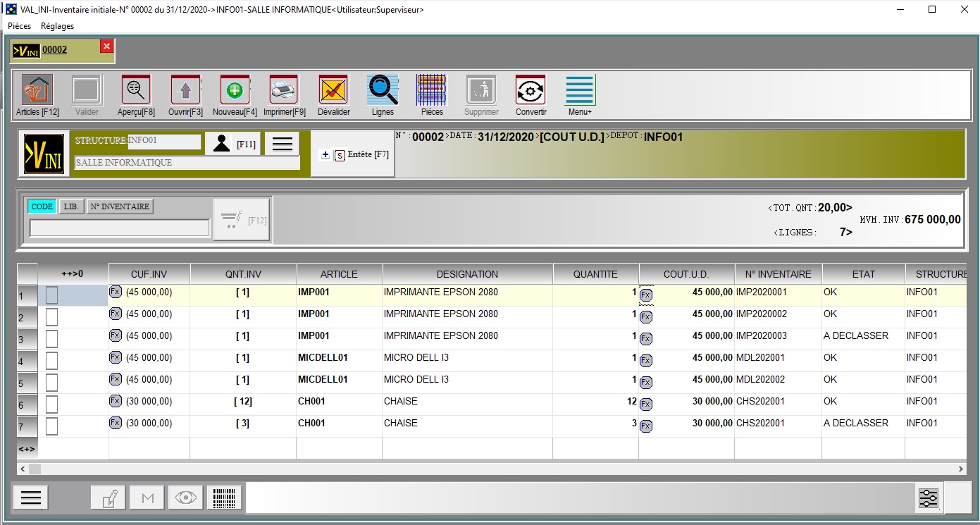Screen dimensions: 980x525
Task: Click the SALLE INFORMATIQUE field
Action: pyautogui.click(x=187, y=163)
